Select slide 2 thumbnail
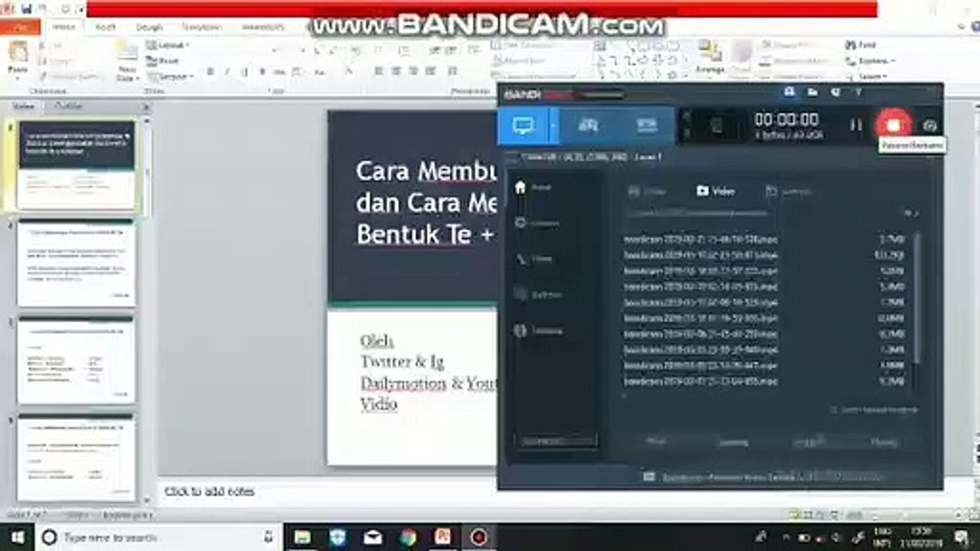This screenshot has height=551, width=980. 77,262
